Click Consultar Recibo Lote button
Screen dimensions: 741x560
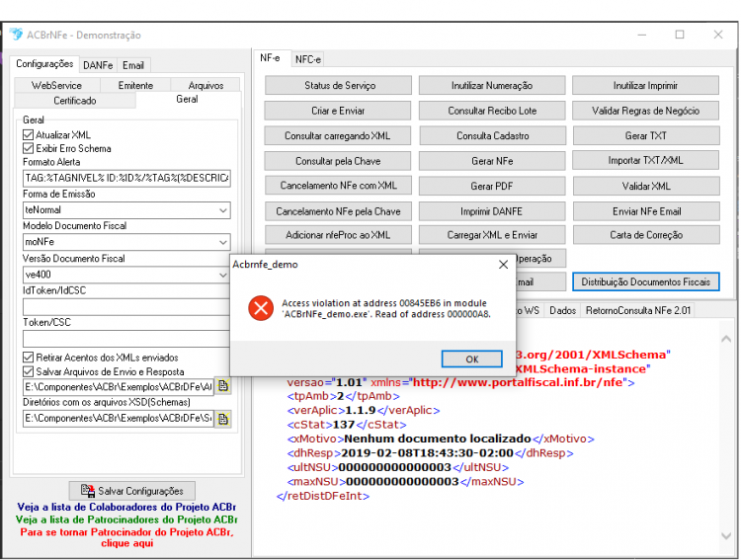(x=492, y=111)
